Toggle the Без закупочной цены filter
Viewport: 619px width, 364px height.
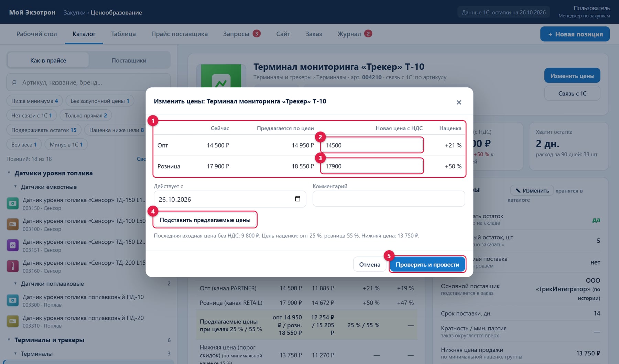(x=100, y=101)
